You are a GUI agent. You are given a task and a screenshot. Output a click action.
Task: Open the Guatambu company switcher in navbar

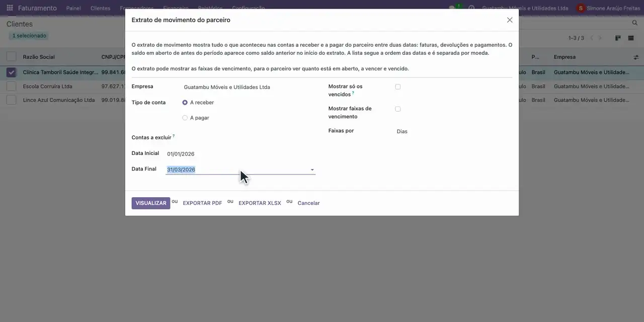coord(525,8)
